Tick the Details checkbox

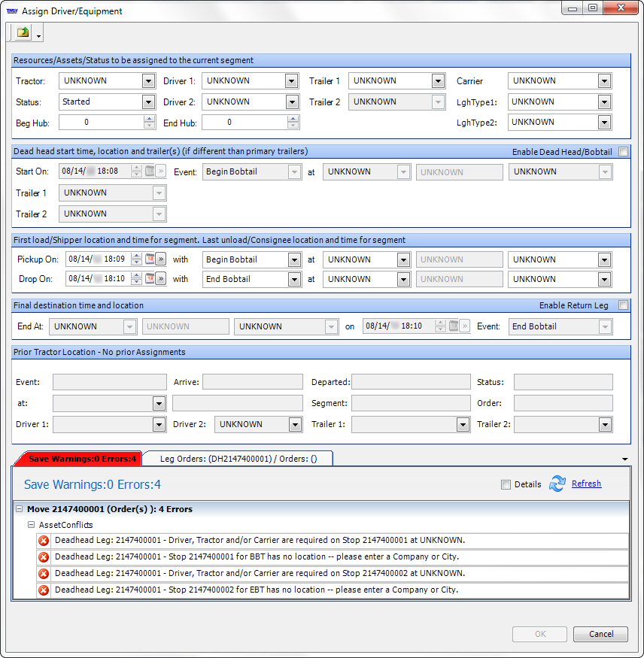[506, 485]
